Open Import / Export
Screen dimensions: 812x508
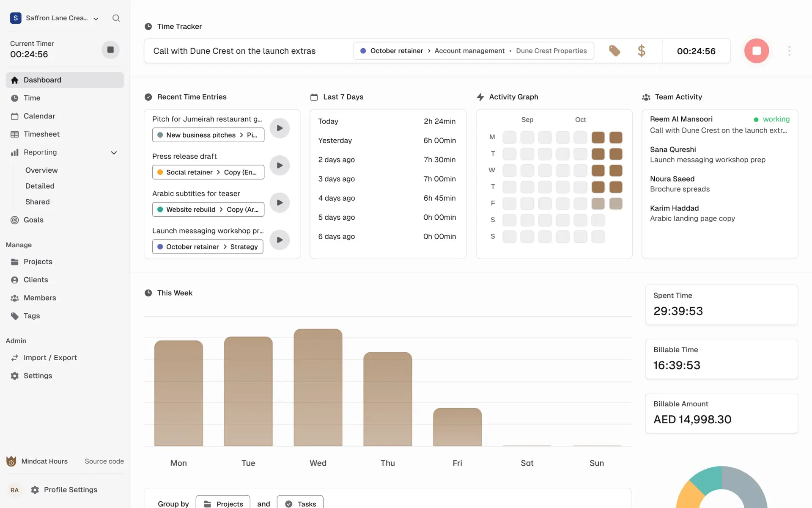coord(65,358)
